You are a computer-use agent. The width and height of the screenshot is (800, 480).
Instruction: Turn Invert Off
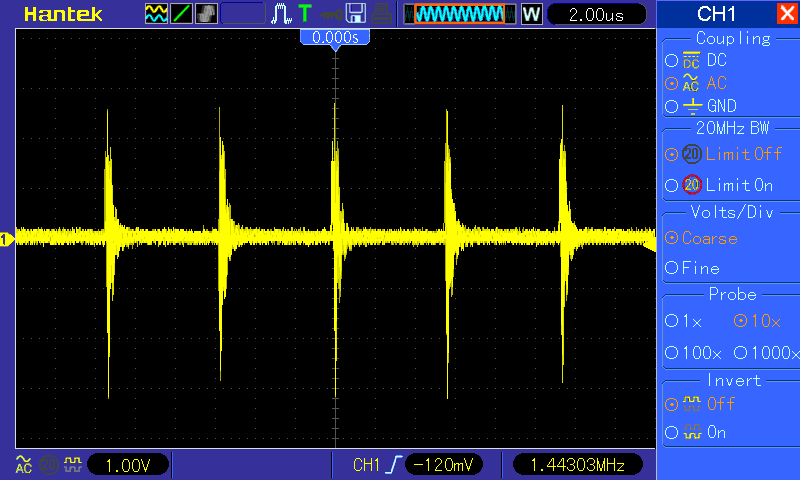tap(700, 404)
